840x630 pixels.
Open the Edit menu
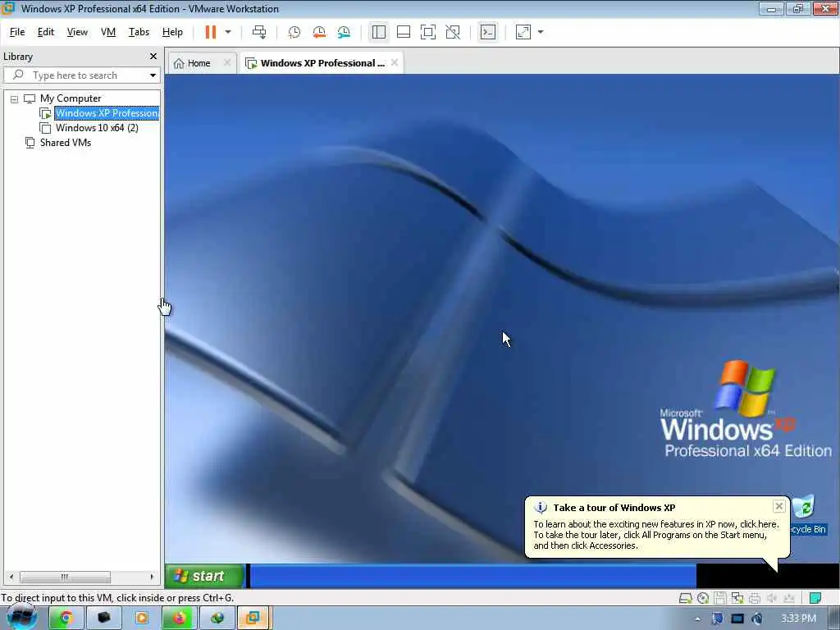[46, 32]
